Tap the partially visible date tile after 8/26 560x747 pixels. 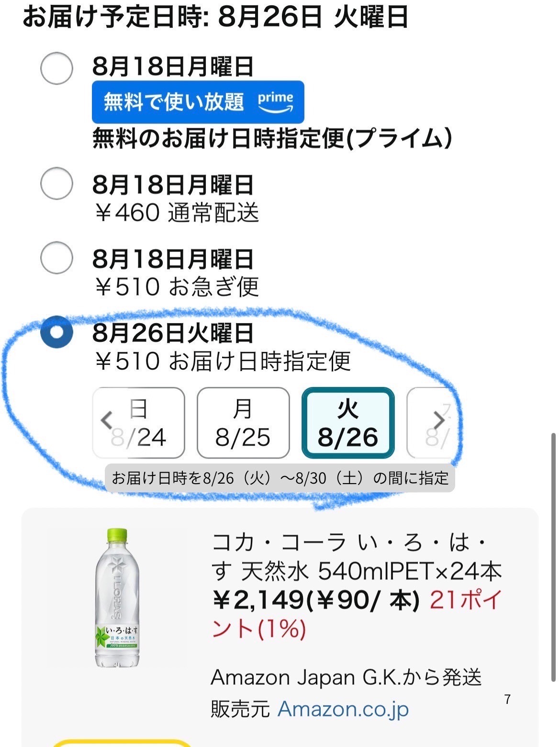[431, 423]
